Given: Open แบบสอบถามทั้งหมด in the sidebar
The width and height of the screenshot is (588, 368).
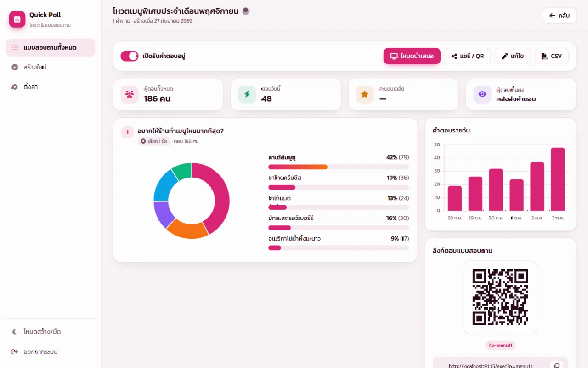Looking at the screenshot, I should coord(51,48).
